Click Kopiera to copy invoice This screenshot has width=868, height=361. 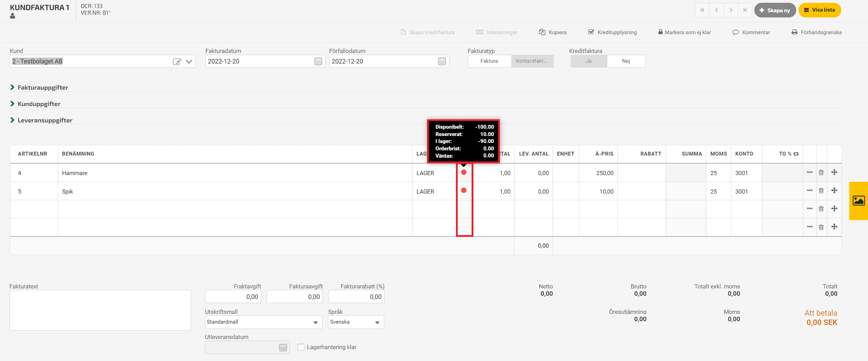[x=553, y=32]
